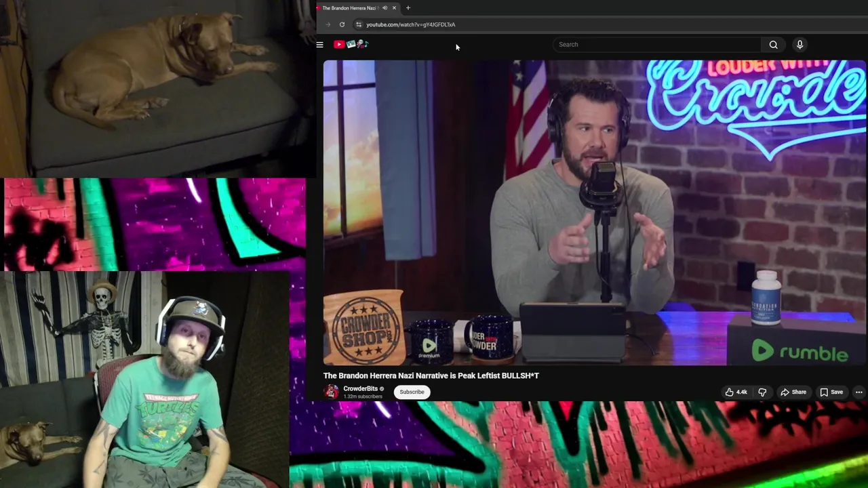Viewport: 868px width, 488px height.
Task: Click the search magnifier button
Action: click(773, 45)
